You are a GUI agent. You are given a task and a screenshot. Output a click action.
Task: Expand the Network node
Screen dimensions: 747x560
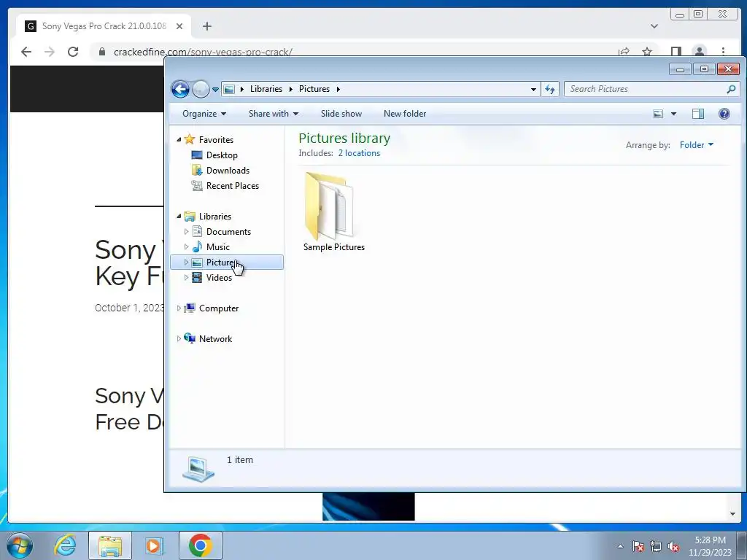tap(179, 339)
